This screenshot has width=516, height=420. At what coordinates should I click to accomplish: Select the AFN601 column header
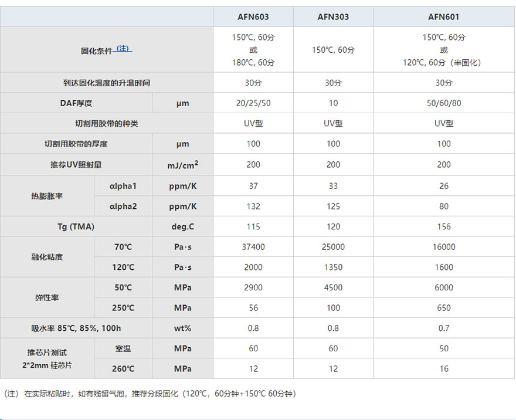[444, 17]
